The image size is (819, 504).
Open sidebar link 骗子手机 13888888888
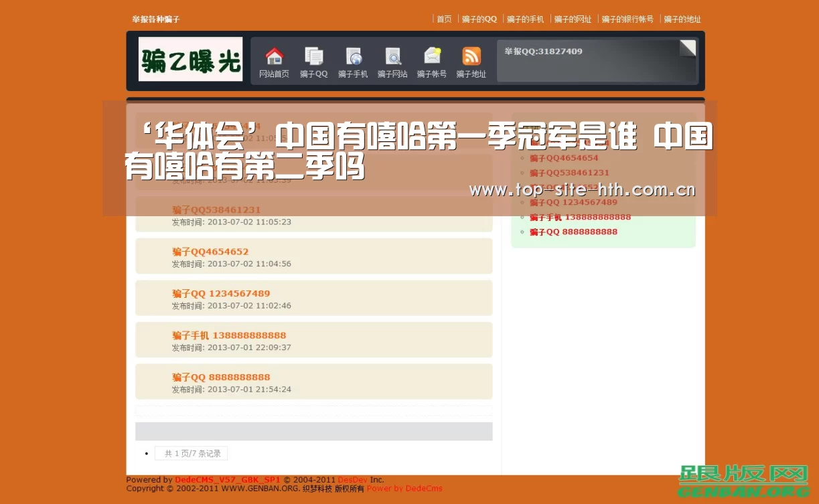click(x=580, y=217)
